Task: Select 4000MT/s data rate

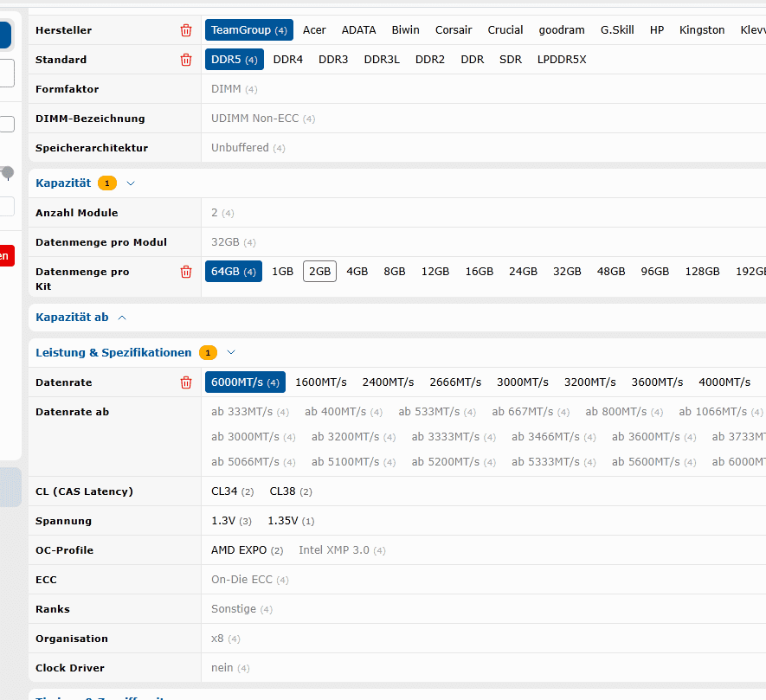Action: pos(724,382)
